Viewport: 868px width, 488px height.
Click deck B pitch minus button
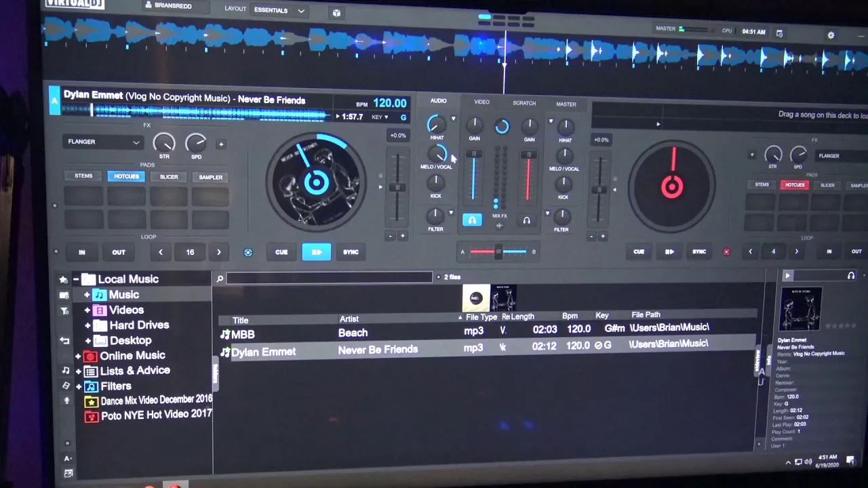pyautogui.click(x=591, y=237)
